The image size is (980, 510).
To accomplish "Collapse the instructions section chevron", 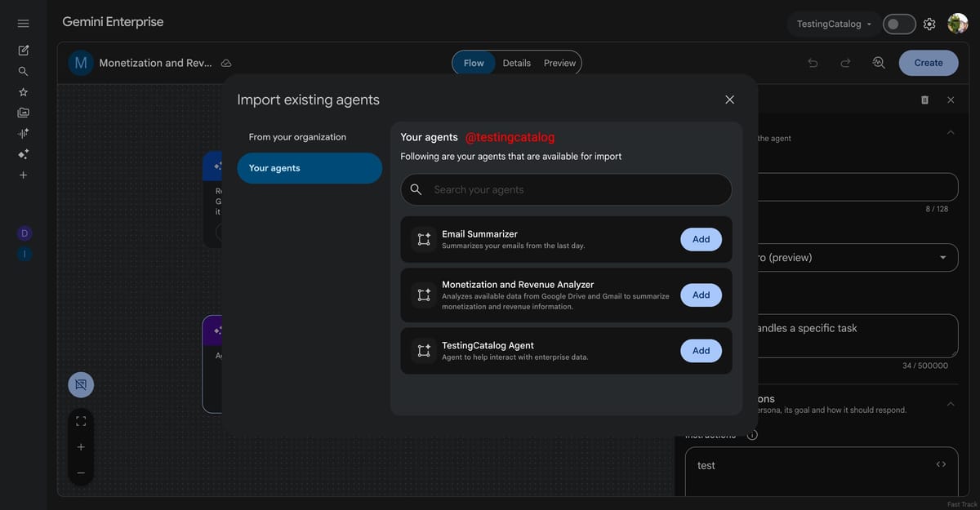I will (950, 404).
